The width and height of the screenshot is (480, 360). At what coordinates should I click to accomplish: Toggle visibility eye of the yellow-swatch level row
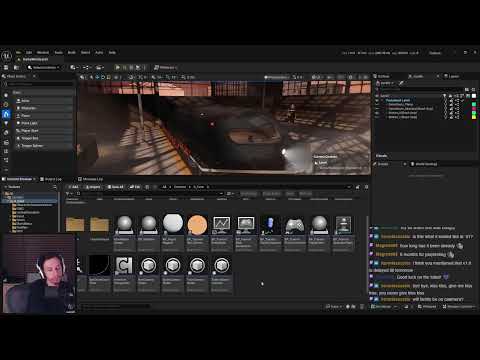(x=377, y=117)
